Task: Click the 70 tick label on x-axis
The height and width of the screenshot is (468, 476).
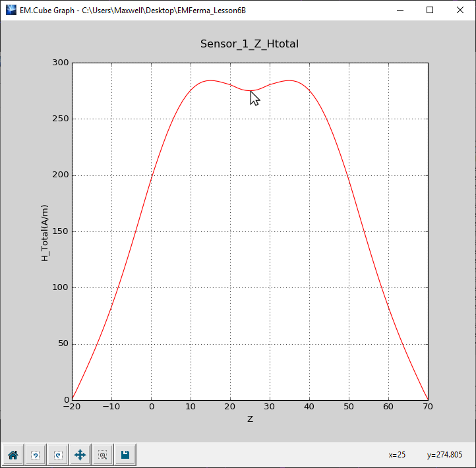Action: tap(428, 408)
